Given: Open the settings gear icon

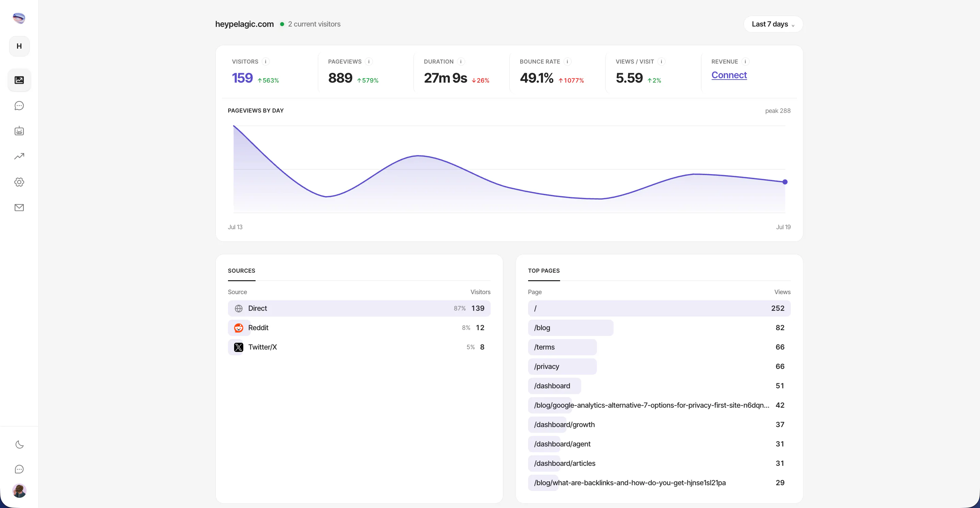Looking at the screenshot, I should 19,182.
